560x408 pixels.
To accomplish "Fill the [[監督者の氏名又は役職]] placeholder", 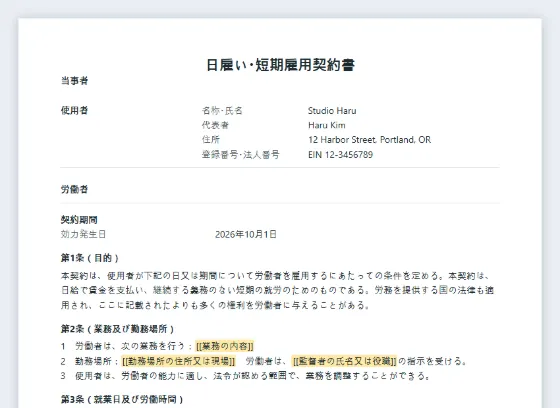I will (344, 361).
